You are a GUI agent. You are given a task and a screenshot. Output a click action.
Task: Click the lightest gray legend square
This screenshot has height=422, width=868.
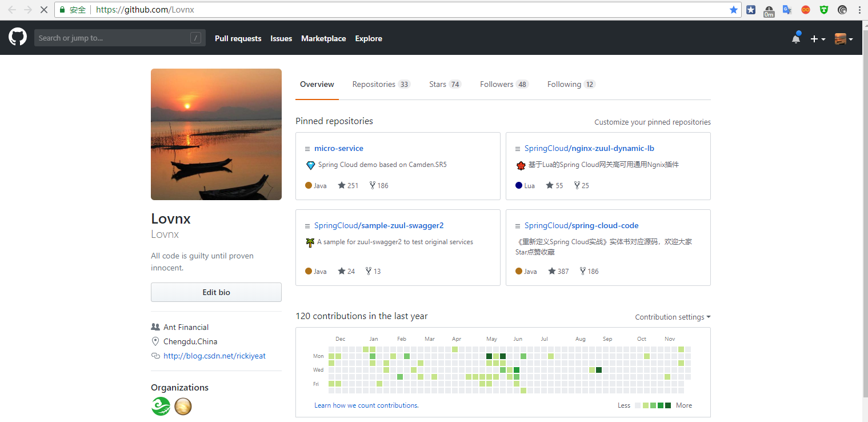[638, 405]
